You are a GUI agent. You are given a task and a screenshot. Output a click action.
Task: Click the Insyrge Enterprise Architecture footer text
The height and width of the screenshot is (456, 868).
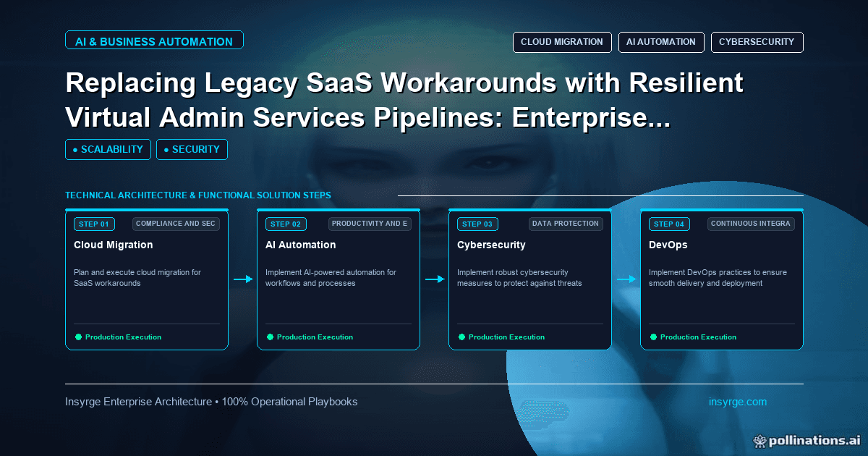pyautogui.click(x=211, y=402)
